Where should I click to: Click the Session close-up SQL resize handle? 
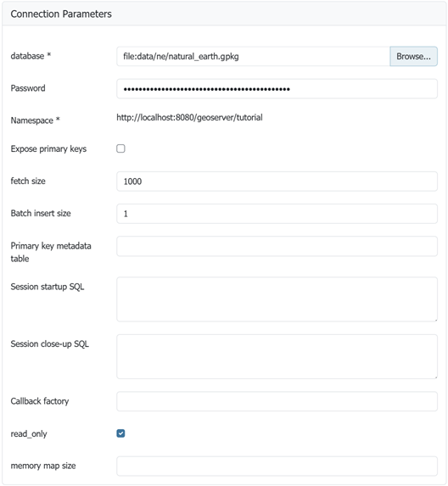point(435,377)
